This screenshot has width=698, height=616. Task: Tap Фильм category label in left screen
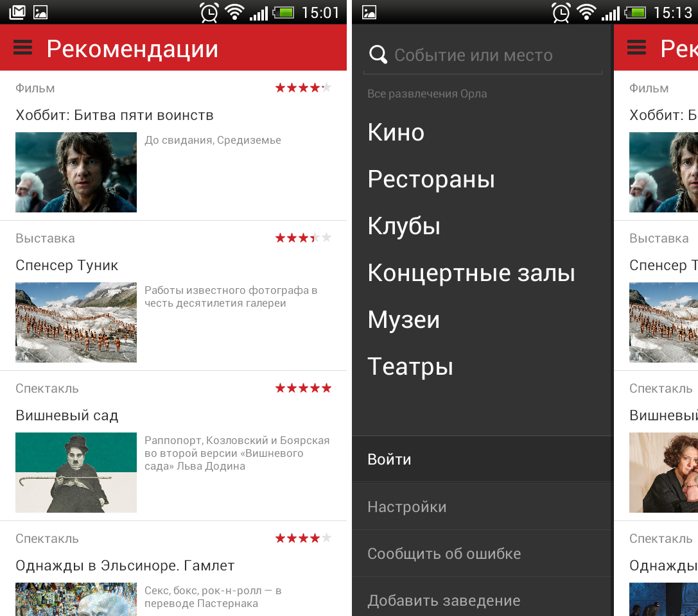tap(35, 88)
